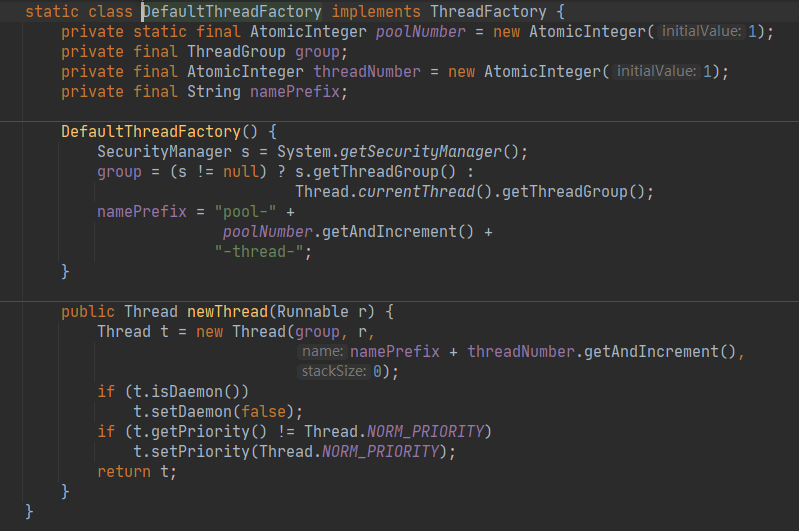Click the 'false' keyword

click(263, 412)
